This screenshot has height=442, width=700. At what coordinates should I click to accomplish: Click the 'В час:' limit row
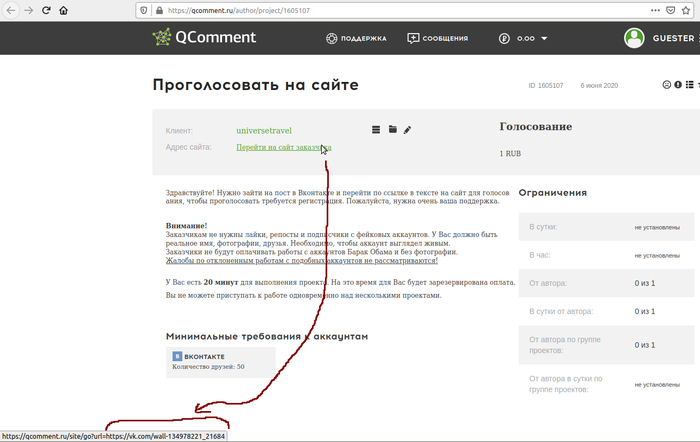(x=606, y=255)
